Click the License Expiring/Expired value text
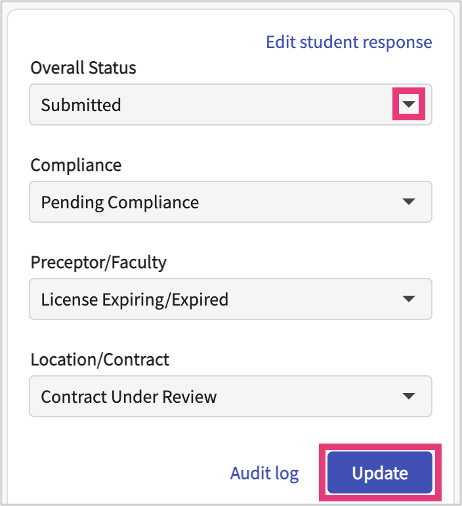Screen dimensions: 462x506 coord(135,300)
